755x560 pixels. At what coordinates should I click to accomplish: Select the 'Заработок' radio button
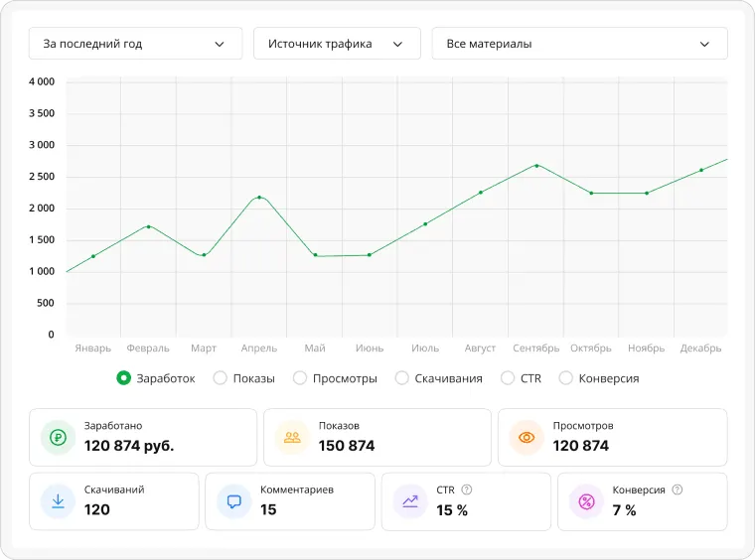[124, 378]
